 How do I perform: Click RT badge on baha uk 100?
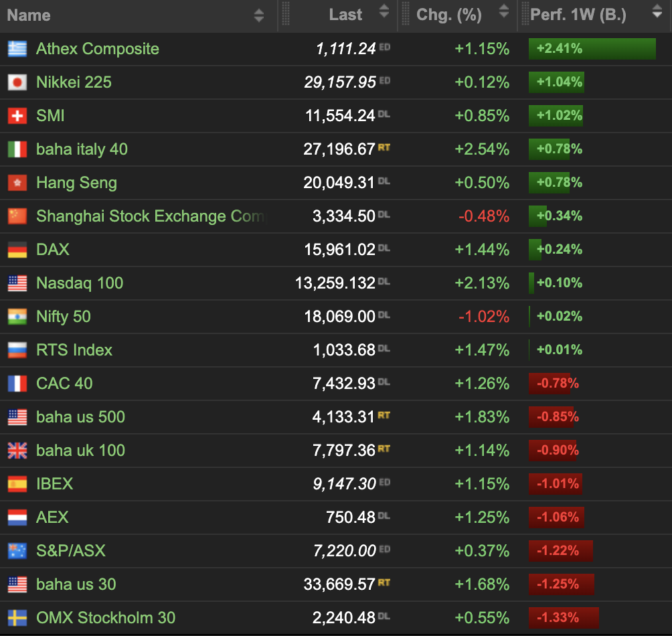[x=384, y=449]
